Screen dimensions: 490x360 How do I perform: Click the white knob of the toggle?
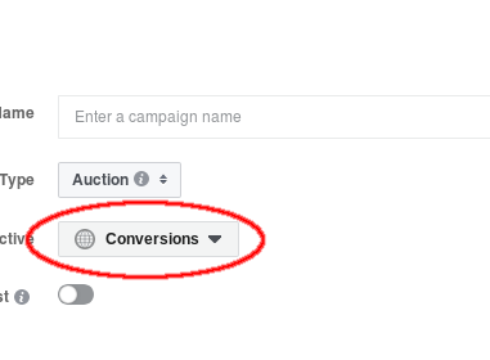coord(68,295)
